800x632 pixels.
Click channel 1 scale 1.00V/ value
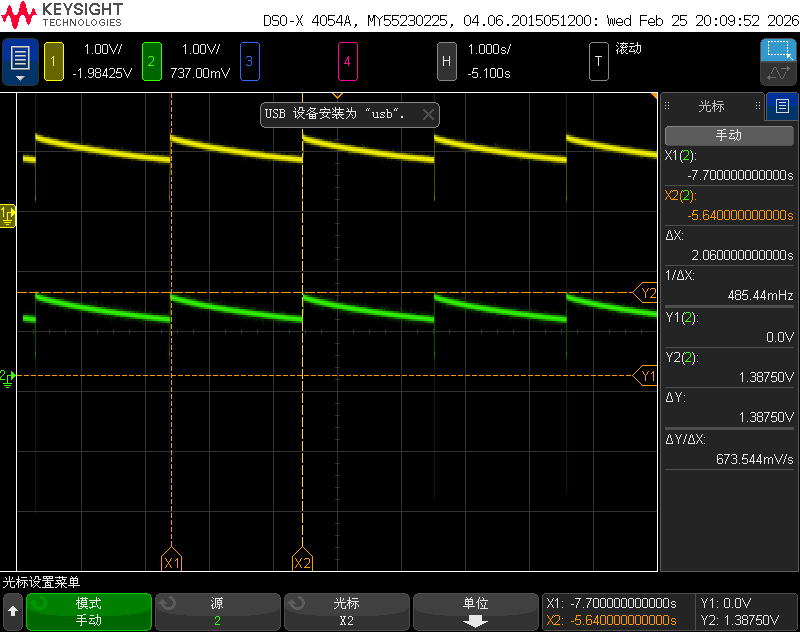(103, 49)
